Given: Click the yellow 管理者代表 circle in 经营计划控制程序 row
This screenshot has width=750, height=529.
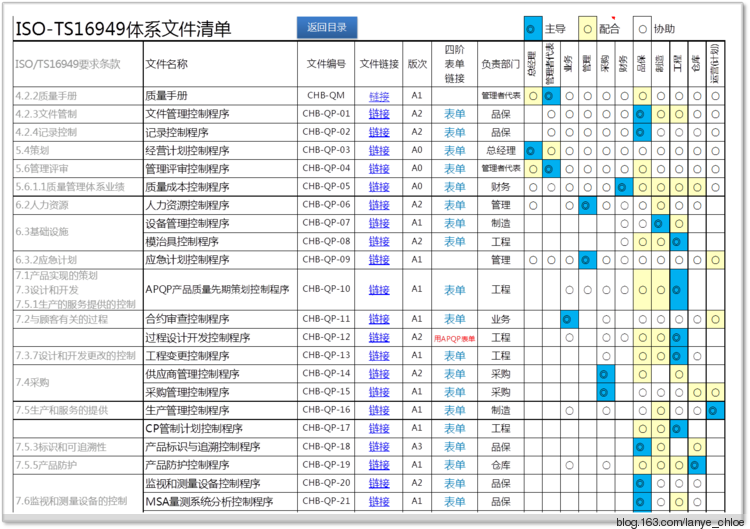Looking at the screenshot, I should coord(551,151).
